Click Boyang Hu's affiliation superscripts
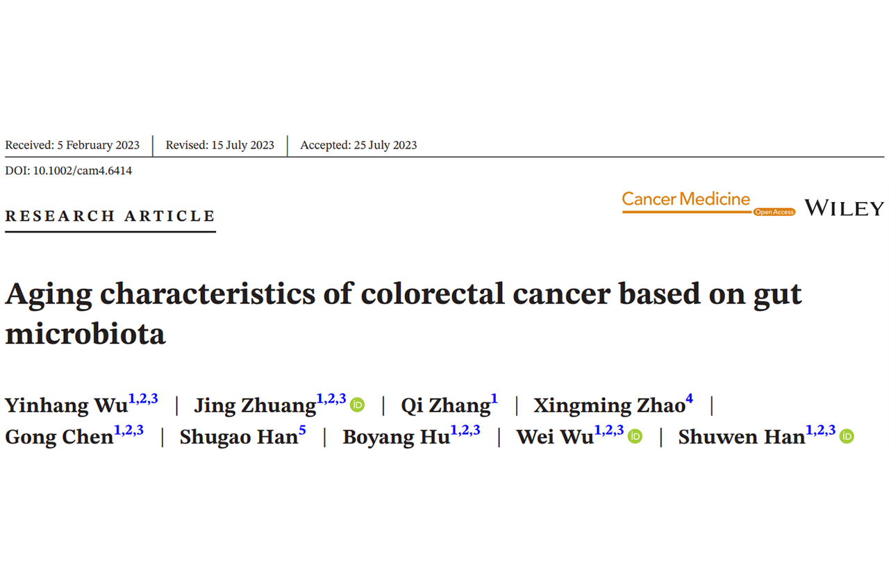Image resolution: width=889 pixels, height=588 pixels. 465,431
